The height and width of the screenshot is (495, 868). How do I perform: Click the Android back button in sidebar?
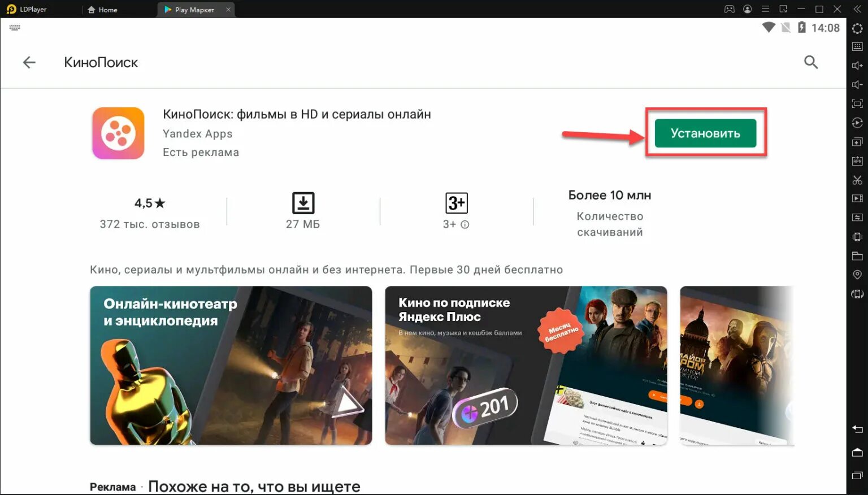[x=857, y=429]
